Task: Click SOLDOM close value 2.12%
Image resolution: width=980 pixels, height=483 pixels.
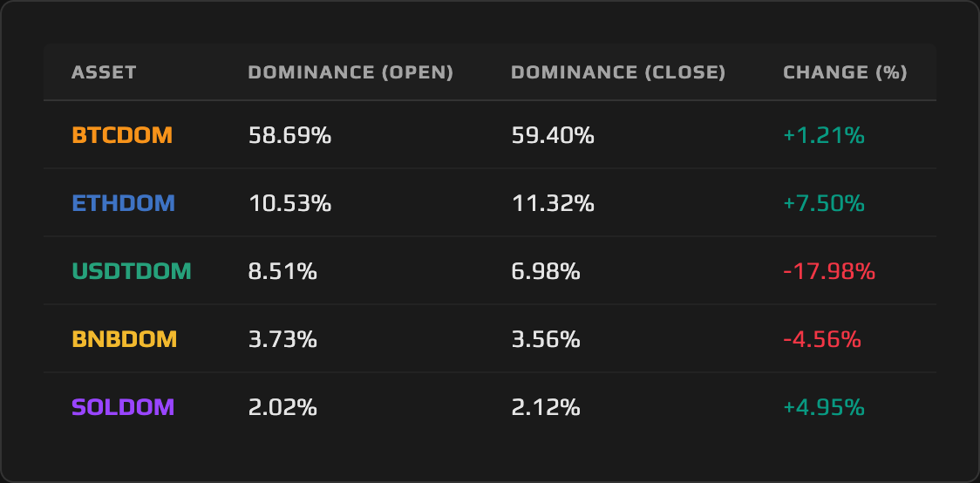Action: (x=546, y=407)
